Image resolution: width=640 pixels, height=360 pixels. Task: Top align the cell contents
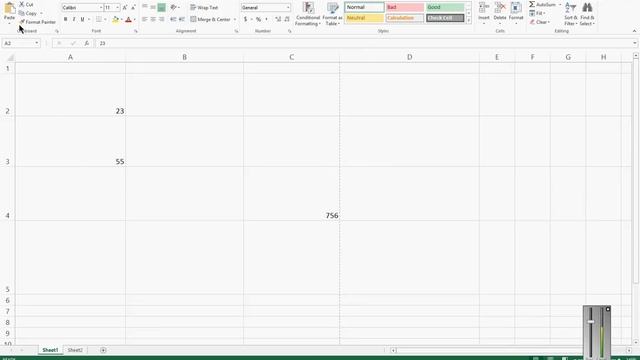145,7
